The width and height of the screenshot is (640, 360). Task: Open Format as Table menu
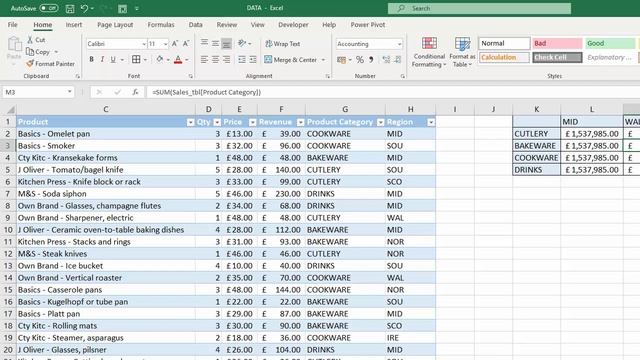[x=462, y=52]
